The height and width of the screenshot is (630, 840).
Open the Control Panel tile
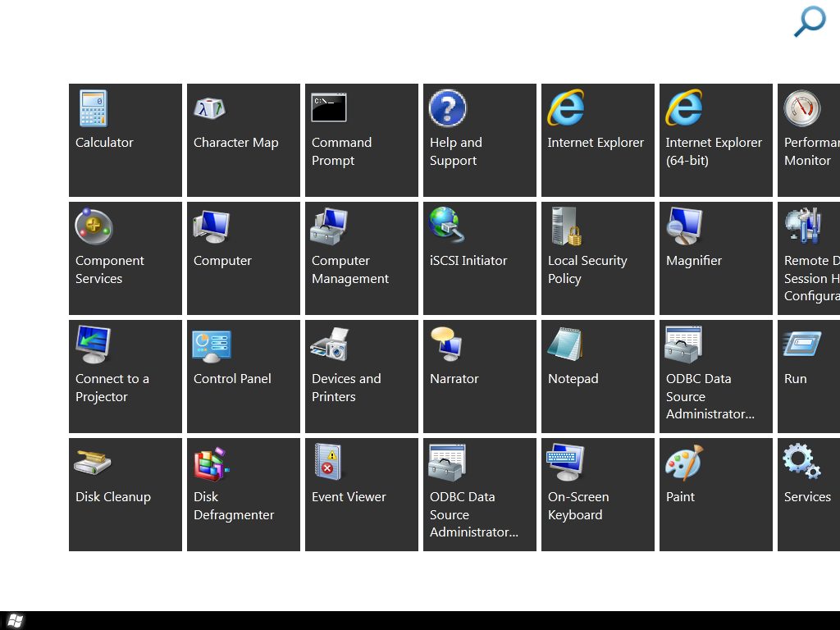click(244, 377)
